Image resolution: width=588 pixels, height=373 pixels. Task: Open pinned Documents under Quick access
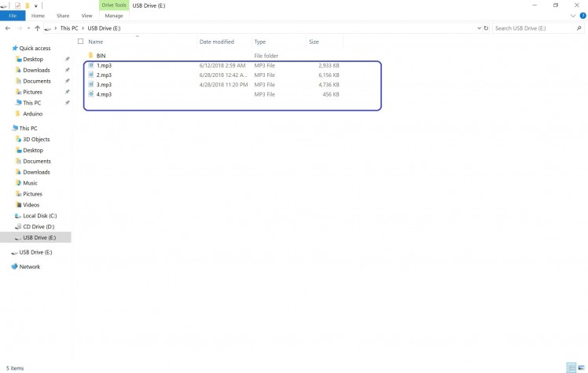coord(37,81)
